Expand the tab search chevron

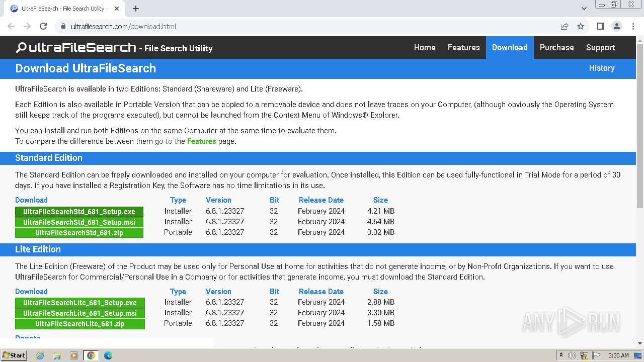584,9
